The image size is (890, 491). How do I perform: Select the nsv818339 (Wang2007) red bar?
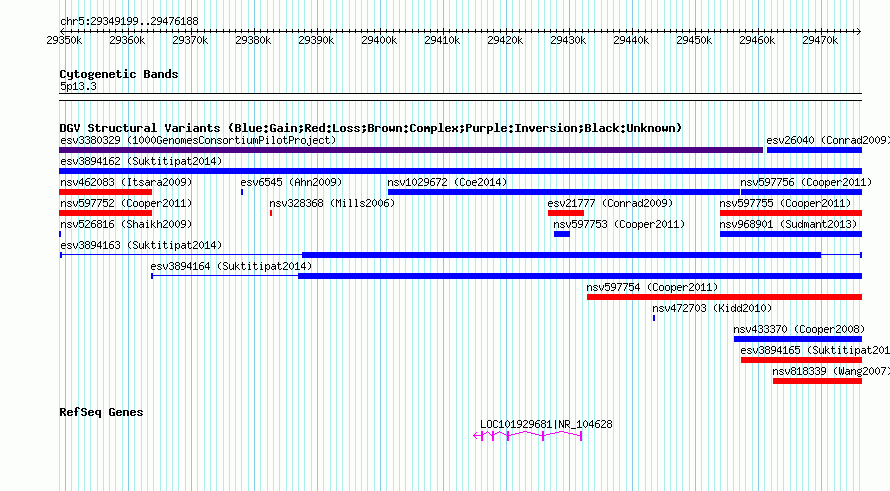click(817, 381)
